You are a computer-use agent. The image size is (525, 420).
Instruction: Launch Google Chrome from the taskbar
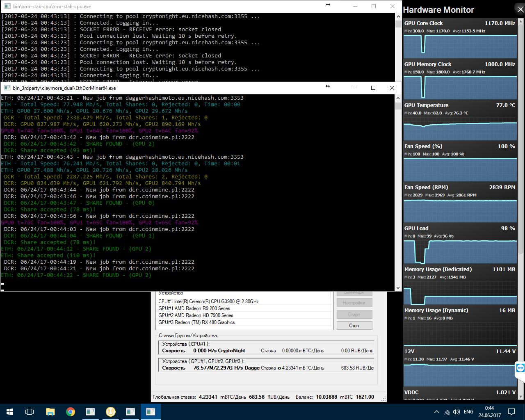pyautogui.click(x=70, y=411)
